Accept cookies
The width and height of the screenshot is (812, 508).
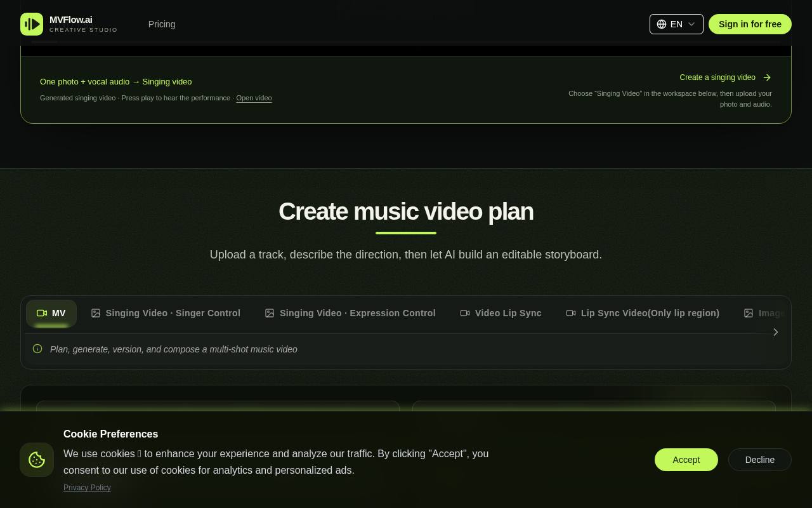tap(686, 460)
